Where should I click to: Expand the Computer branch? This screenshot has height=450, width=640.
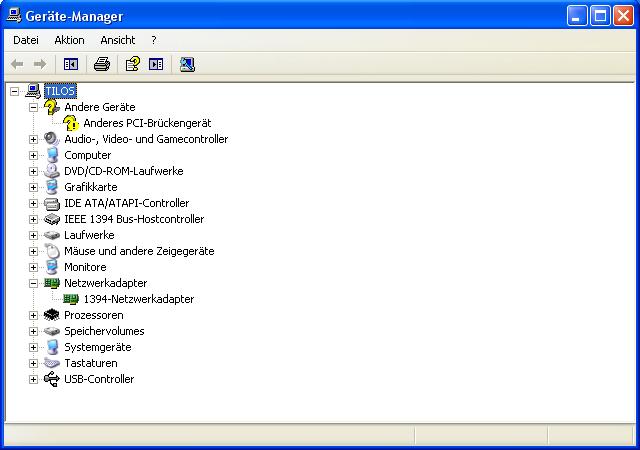[x=33, y=156]
